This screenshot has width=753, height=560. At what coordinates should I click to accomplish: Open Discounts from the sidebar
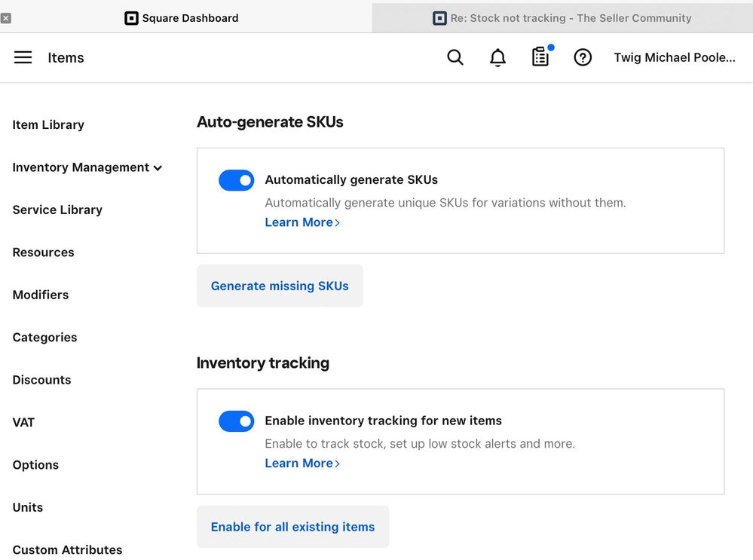tap(41, 380)
